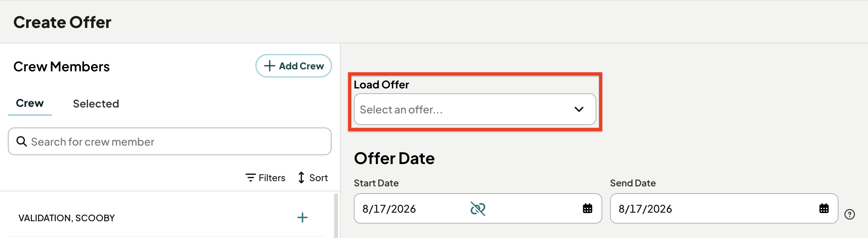Add VALIDATION, SCOOBY with plus icon
Viewport: 868px width, 238px height.
pyautogui.click(x=302, y=217)
